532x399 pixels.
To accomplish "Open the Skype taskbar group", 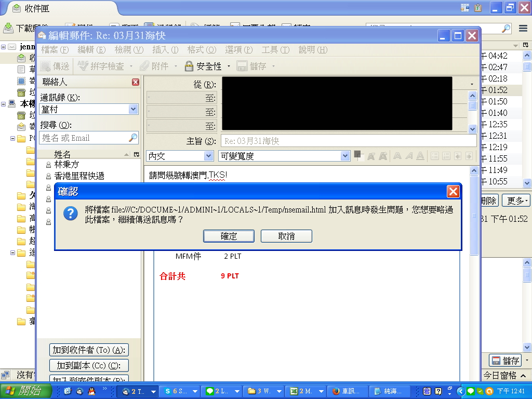I will point(179,391).
